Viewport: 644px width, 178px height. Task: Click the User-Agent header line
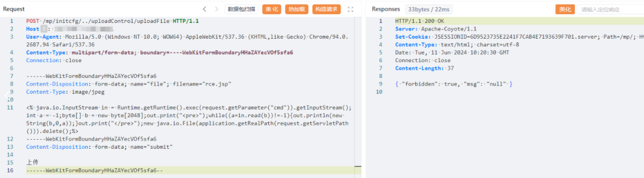point(187,41)
